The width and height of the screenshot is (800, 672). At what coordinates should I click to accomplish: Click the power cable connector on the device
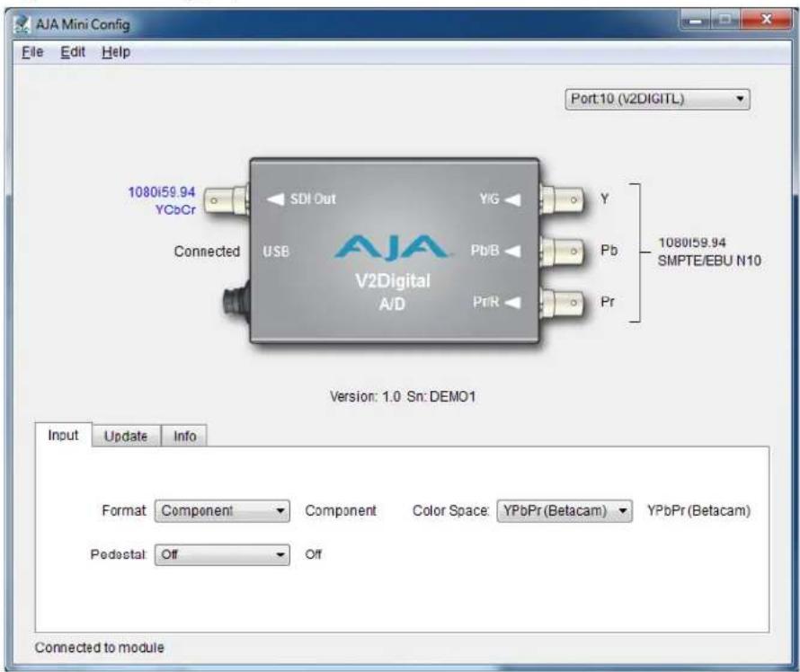click(236, 300)
